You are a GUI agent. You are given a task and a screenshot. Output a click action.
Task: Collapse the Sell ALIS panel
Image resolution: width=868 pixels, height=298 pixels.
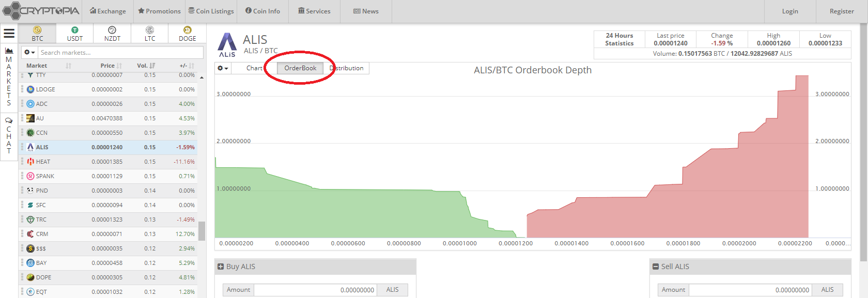coord(656,266)
